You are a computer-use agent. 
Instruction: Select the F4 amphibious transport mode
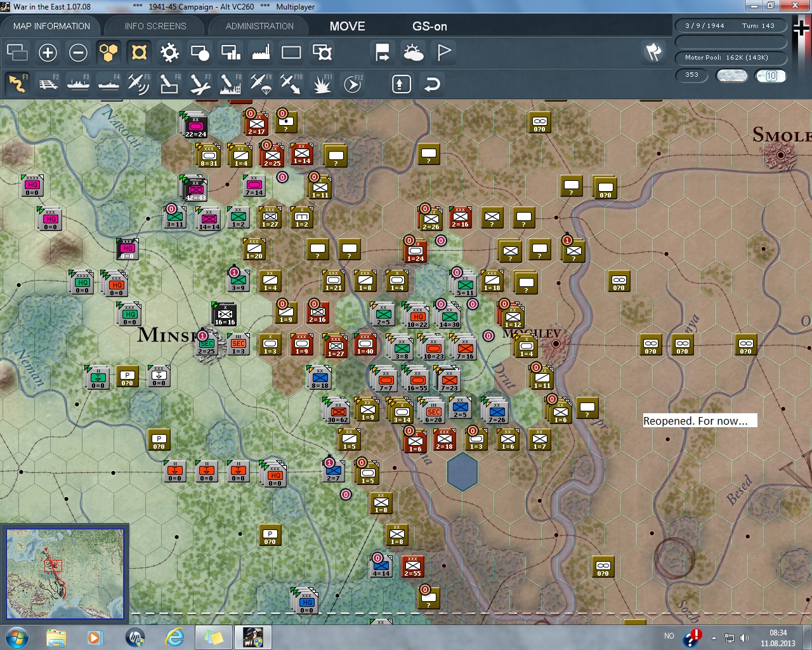[108, 84]
